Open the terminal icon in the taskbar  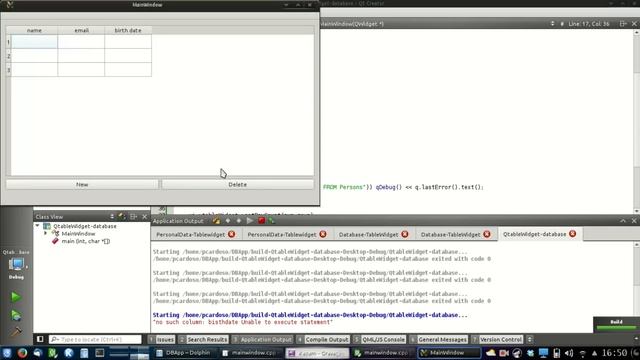(100, 353)
